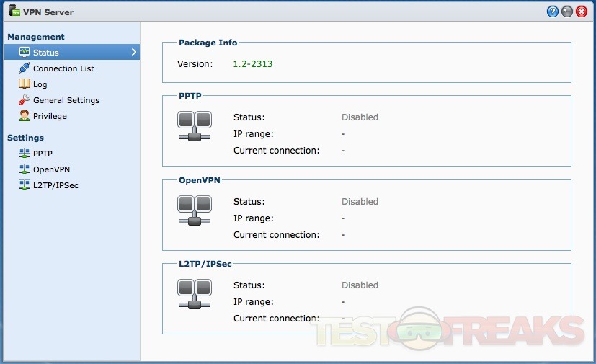This screenshot has width=596, height=364.
Task: Go to the Log section
Action: [40, 84]
